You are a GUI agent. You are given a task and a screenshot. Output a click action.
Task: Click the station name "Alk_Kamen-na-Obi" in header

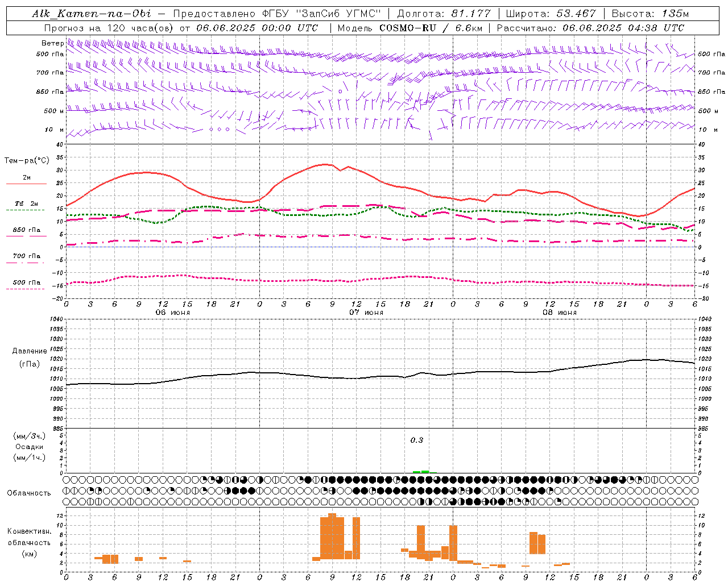[x=92, y=14]
